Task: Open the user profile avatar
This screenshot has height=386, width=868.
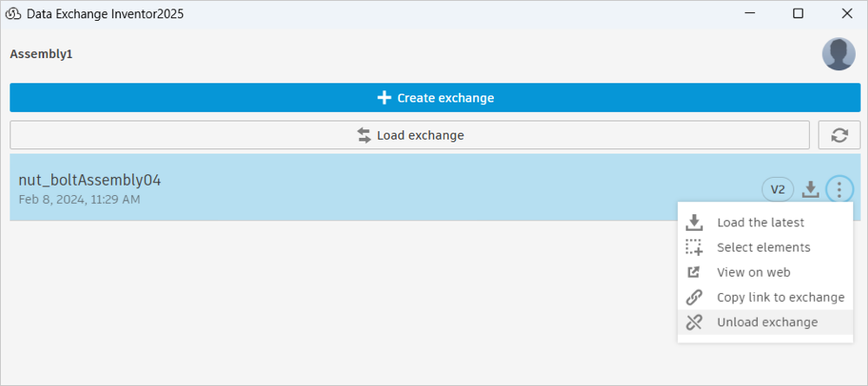Action: pyautogui.click(x=838, y=54)
